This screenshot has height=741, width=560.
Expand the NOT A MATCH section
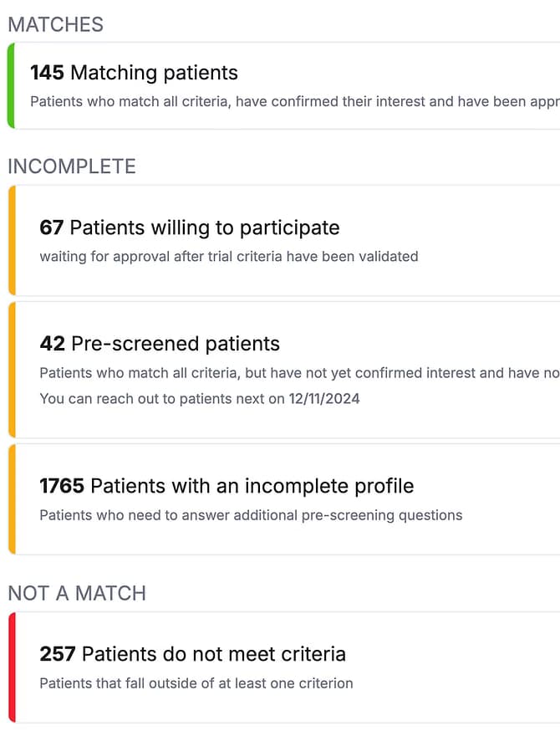coord(76,593)
